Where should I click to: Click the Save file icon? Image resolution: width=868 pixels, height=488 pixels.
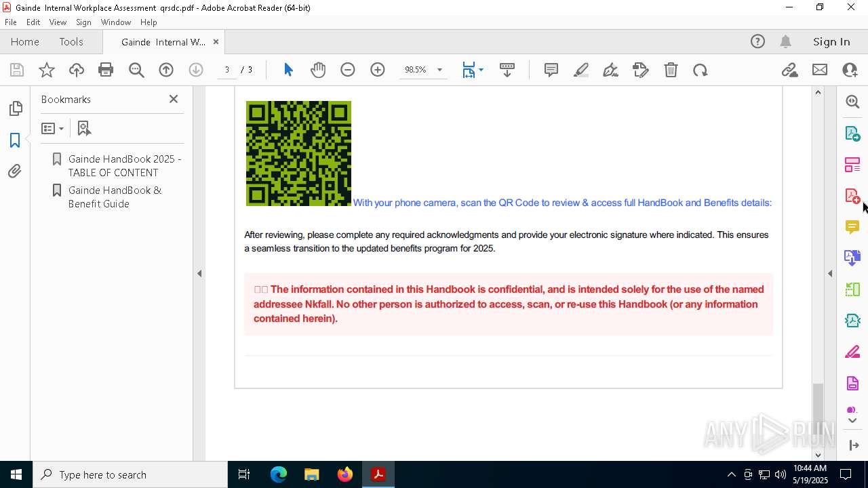pyautogui.click(x=17, y=70)
